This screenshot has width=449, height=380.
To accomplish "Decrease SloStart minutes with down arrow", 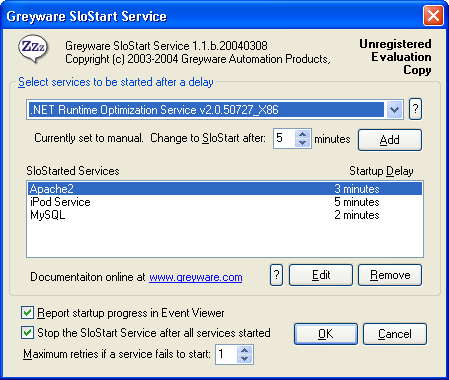I will point(303,143).
